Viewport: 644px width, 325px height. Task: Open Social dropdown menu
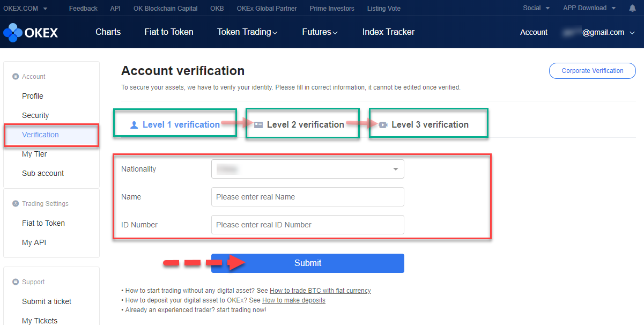click(x=536, y=8)
